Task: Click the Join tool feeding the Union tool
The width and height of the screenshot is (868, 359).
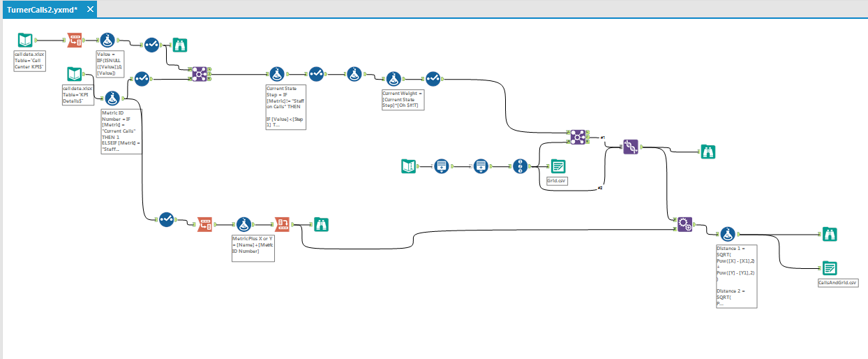Action: [x=577, y=138]
